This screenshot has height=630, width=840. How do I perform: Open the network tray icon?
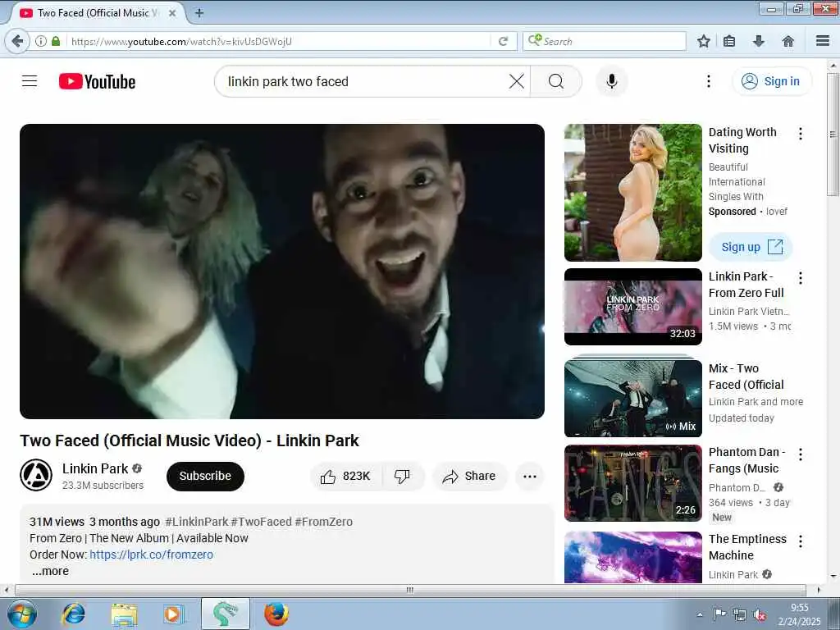point(740,615)
